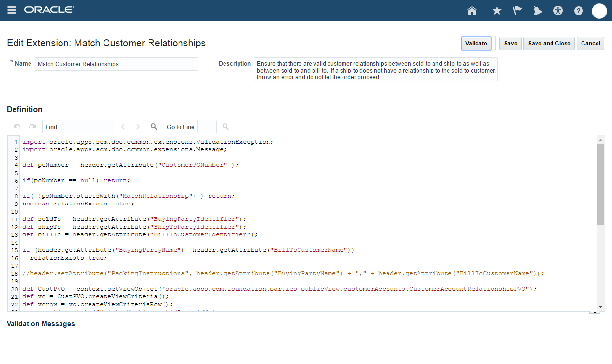
Task: Click the code editor scrollbar down arrow
Action: click(600, 307)
